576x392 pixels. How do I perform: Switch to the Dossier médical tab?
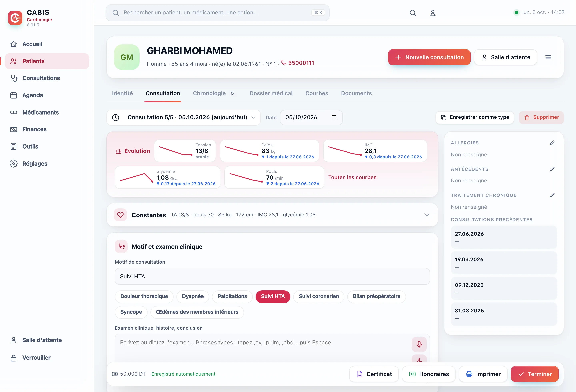click(271, 93)
